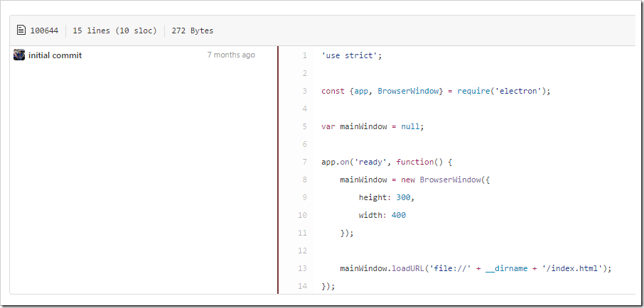Select line number 11
This screenshot has width=644, height=308.
(x=302, y=233)
